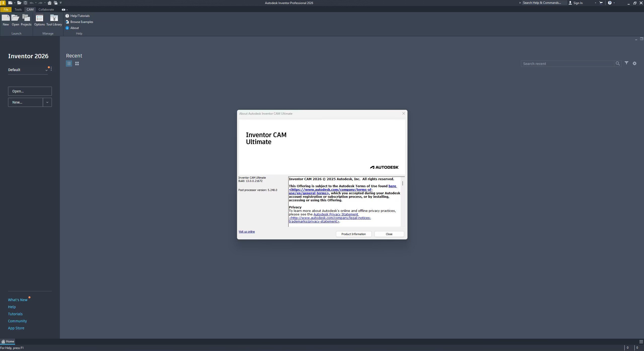Click the Undo arrow icon
644x351 pixels.
tap(31, 3)
